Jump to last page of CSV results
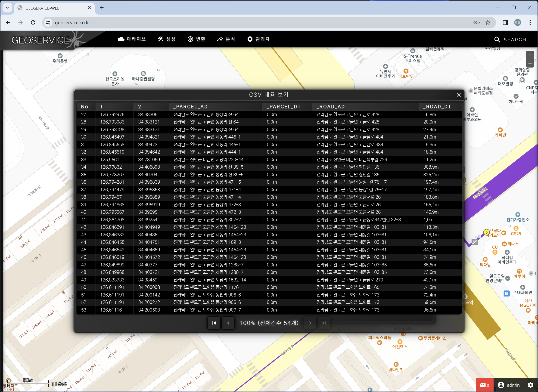This screenshot has width=538, height=392. [x=324, y=323]
